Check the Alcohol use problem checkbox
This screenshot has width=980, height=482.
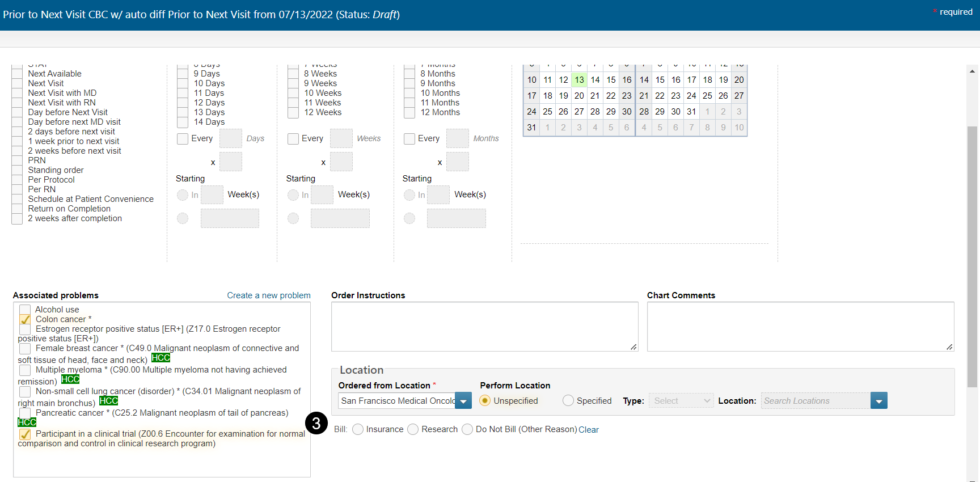tap(25, 310)
